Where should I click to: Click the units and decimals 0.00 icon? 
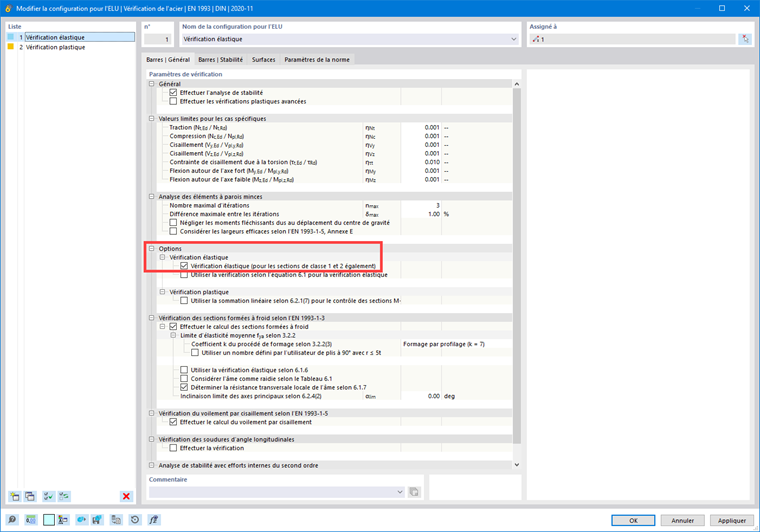(x=31, y=520)
